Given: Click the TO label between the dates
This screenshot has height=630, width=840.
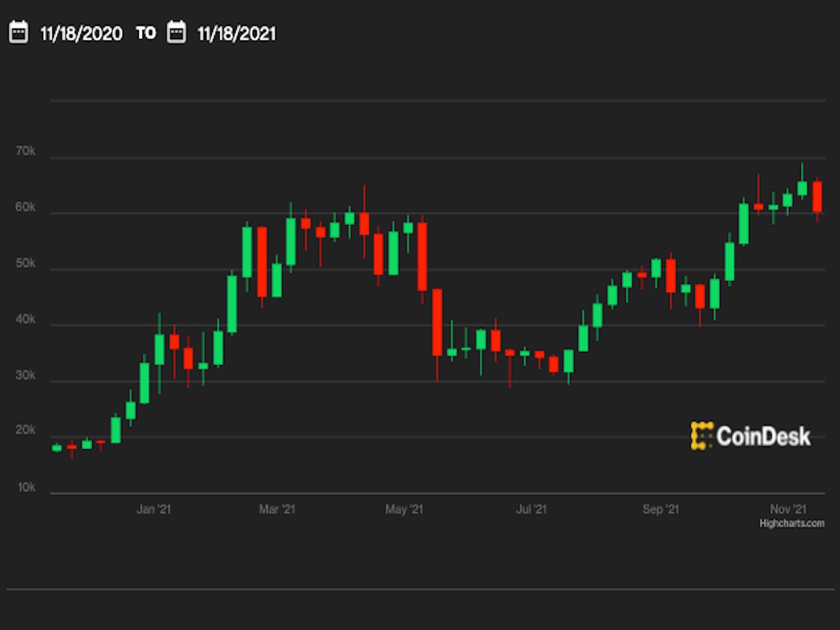Looking at the screenshot, I should coord(145,33).
